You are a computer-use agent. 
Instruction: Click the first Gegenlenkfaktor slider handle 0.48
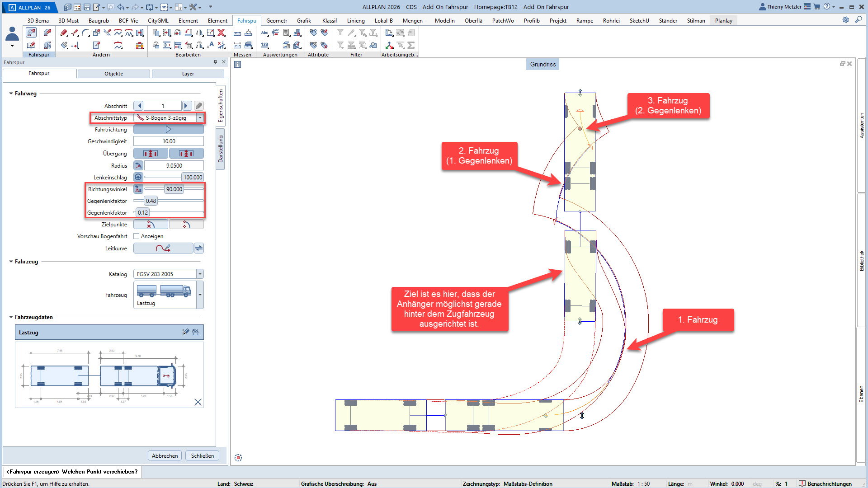point(151,201)
